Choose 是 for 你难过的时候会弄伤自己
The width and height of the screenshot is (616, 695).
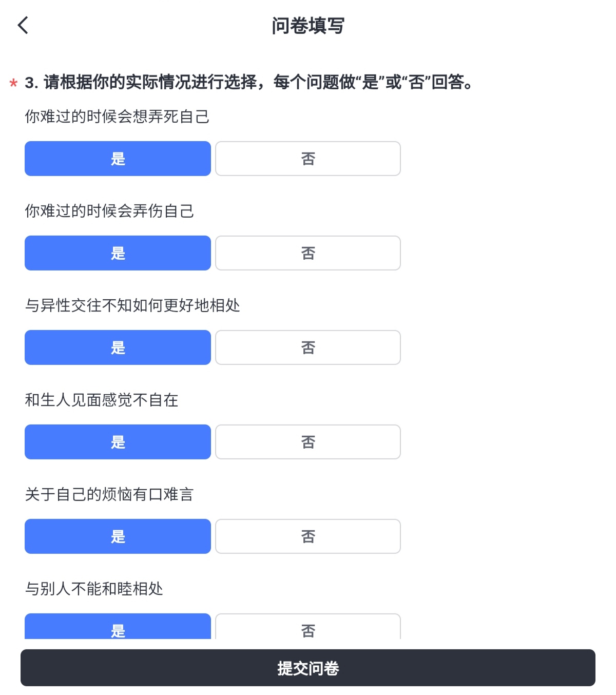pos(118,253)
